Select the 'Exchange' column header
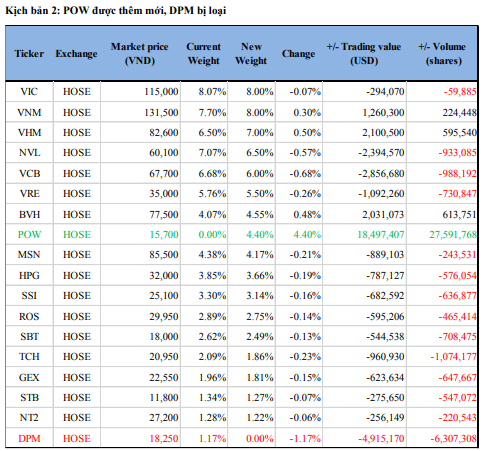 point(76,54)
